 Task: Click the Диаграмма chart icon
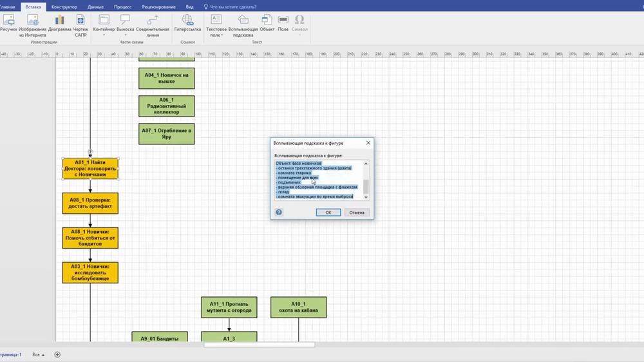click(x=59, y=23)
